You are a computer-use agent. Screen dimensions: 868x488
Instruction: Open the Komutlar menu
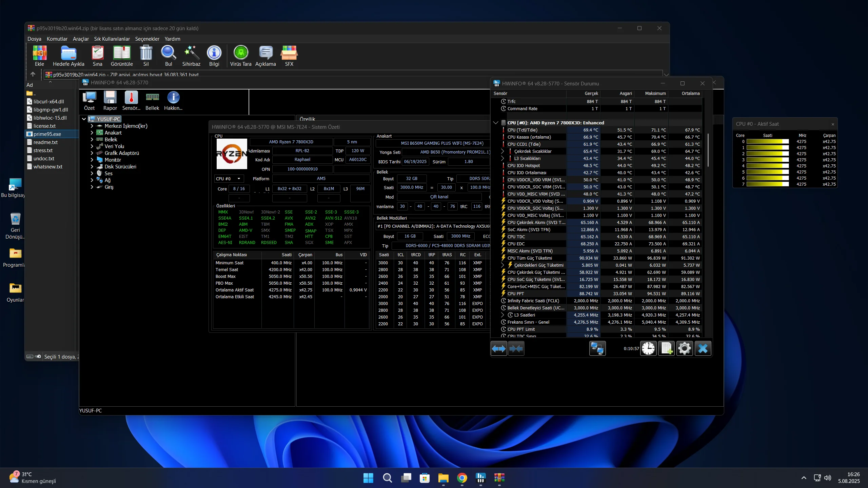pyautogui.click(x=57, y=39)
